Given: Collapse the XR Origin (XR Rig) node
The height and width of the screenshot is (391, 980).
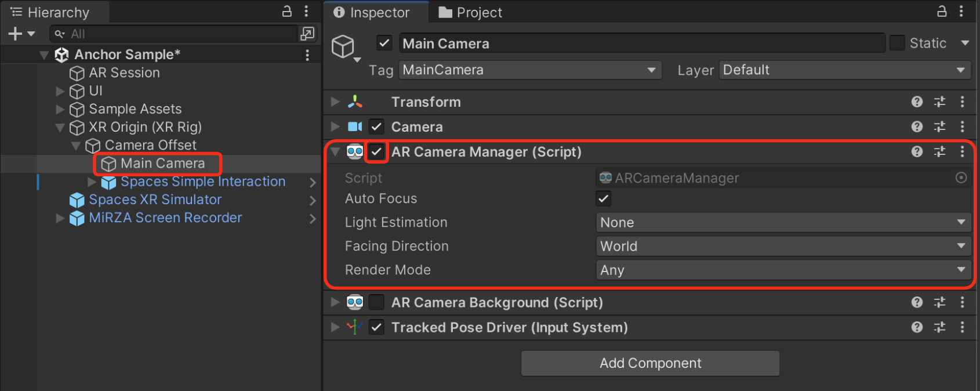Looking at the screenshot, I should pos(60,128).
